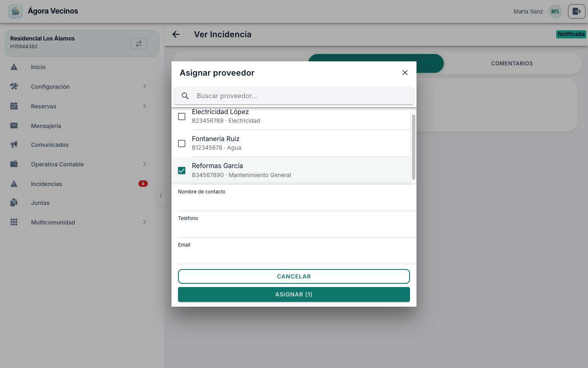Click the Marta Sanz user name
The height and width of the screenshot is (368, 588).
[x=528, y=11]
